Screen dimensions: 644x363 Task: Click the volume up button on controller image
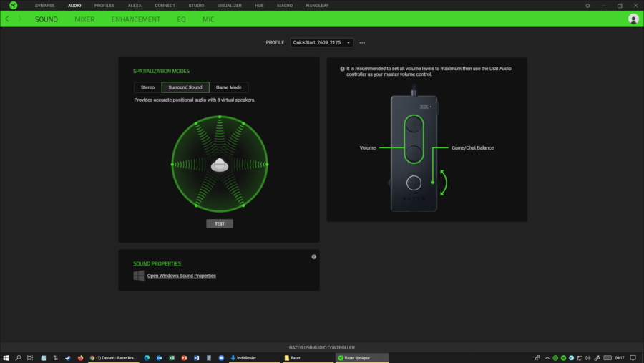(414, 125)
